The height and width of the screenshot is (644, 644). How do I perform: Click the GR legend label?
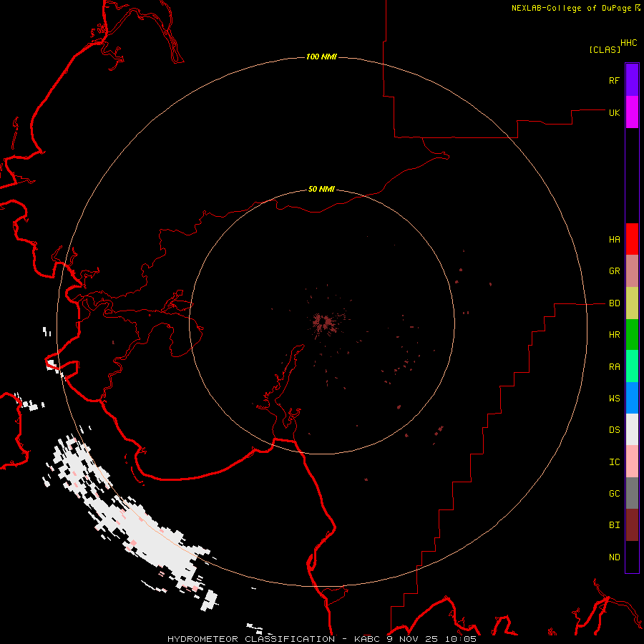[614, 271]
